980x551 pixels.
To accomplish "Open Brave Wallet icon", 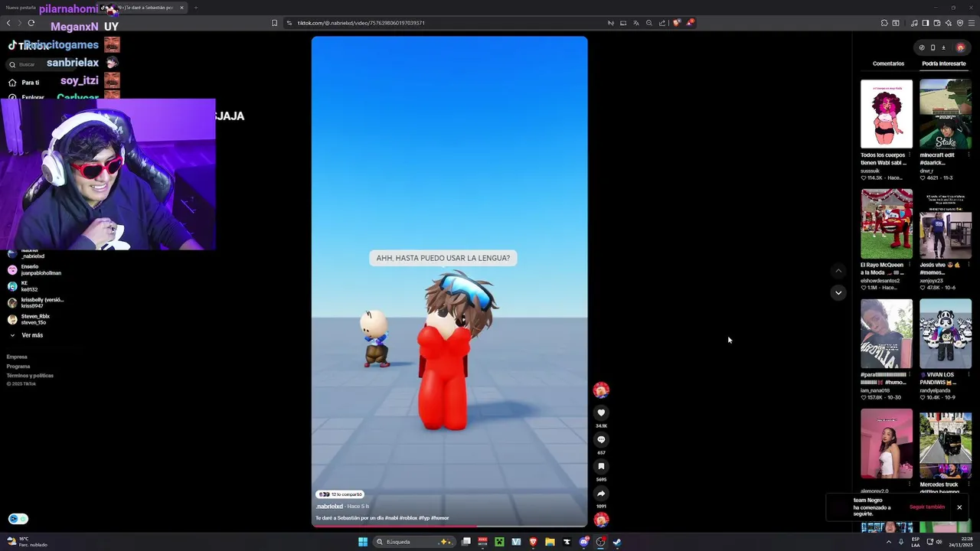I will [937, 23].
